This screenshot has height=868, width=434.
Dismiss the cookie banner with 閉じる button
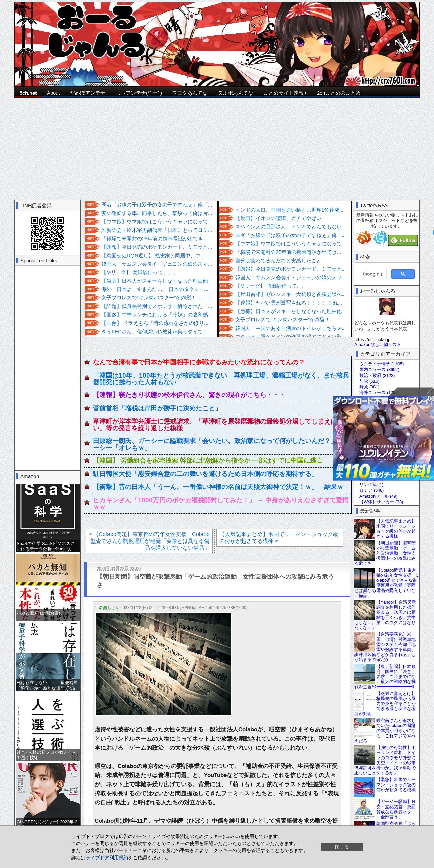click(x=342, y=847)
